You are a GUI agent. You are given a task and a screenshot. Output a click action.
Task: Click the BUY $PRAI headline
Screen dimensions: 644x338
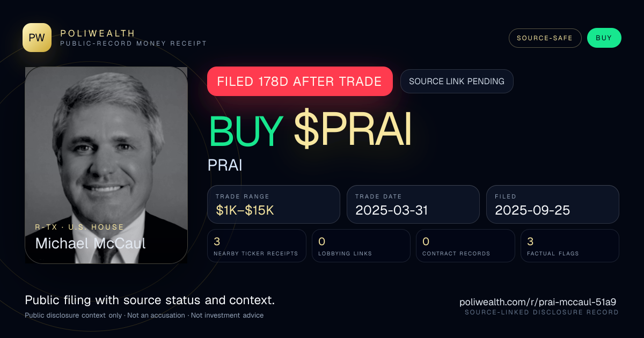[x=310, y=131]
